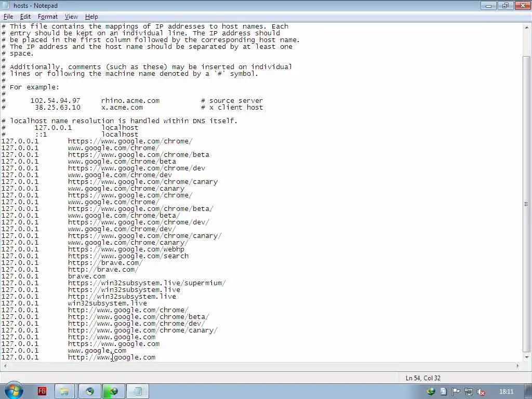The height and width of the screenshot is (399, 532).
Task: Open the red FG taskbar application
Action: click(x=42, y=391)
